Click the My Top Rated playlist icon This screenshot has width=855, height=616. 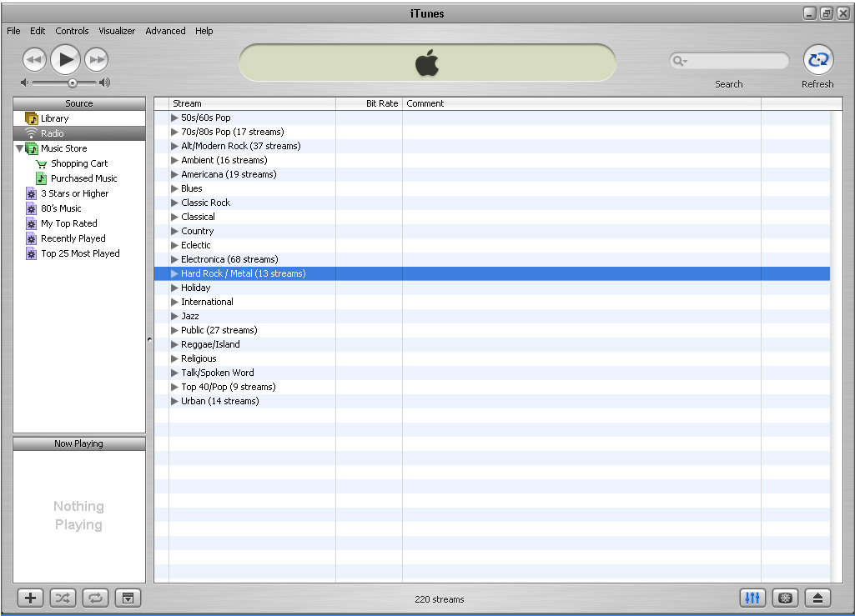[x=31, y=223]
